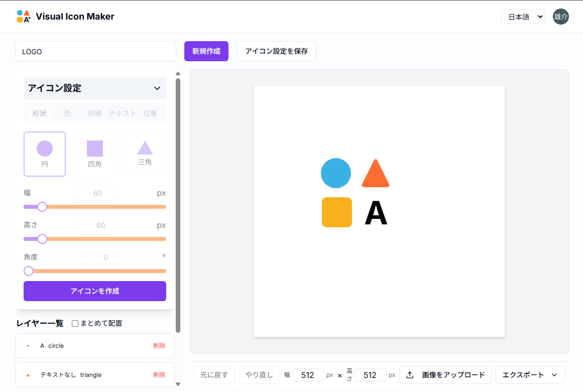Click the 元に戻す undo button
The height and width of the screenshot is (392, 583).
pos(214,375)
